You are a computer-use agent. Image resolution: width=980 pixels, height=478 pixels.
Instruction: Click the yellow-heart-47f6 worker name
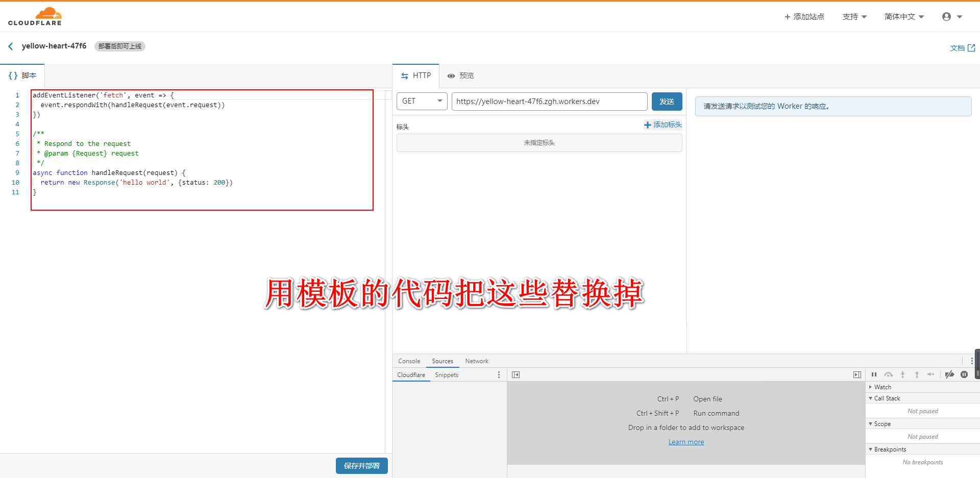coord(54,46)
